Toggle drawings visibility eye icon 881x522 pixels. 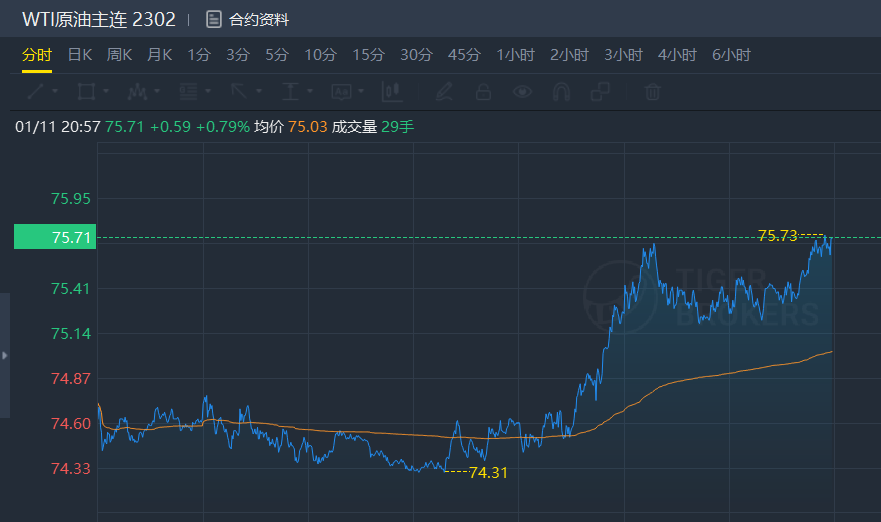point(523,92)
